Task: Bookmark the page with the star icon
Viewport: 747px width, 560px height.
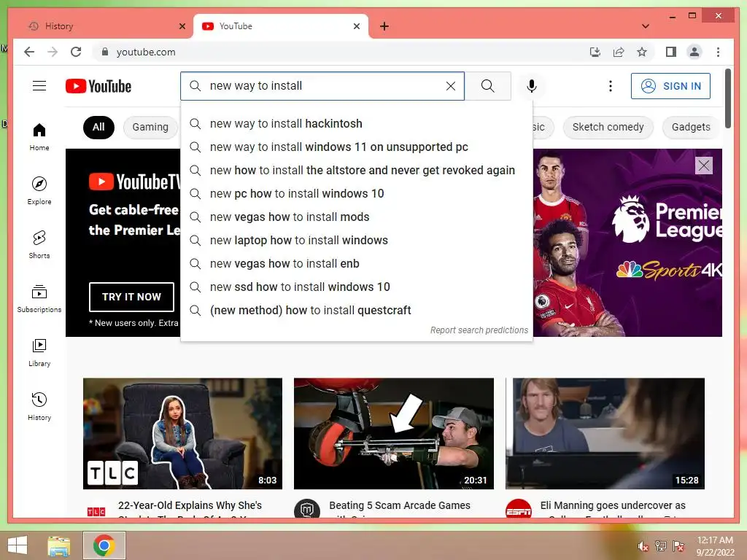Action: 642,52
